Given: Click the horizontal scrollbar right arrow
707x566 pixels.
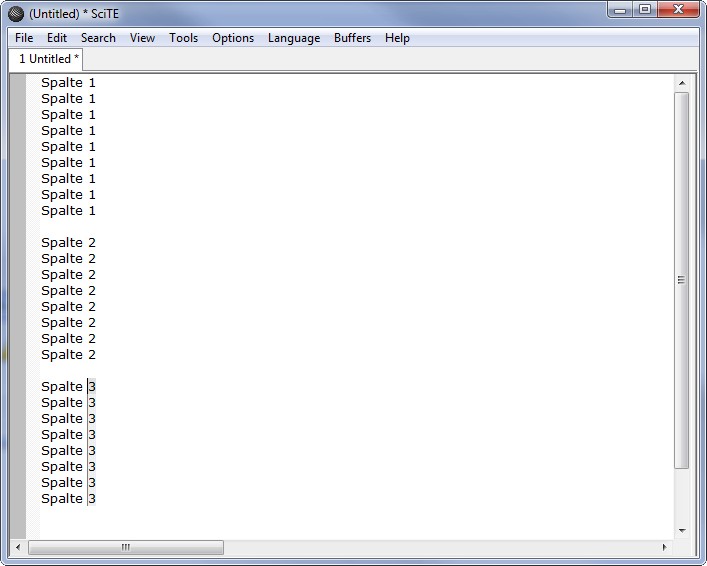Looking at the screenshot, I should click(666, 548).
